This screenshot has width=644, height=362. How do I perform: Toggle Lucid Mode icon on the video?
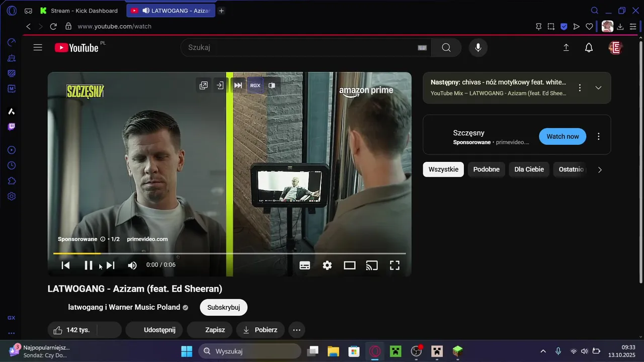pos(272,85)
